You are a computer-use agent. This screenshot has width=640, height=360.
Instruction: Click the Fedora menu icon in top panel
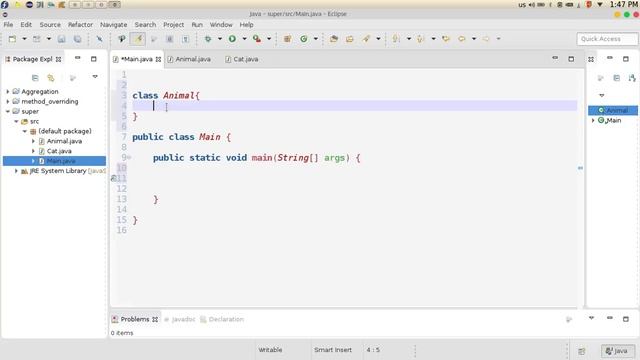5,5
